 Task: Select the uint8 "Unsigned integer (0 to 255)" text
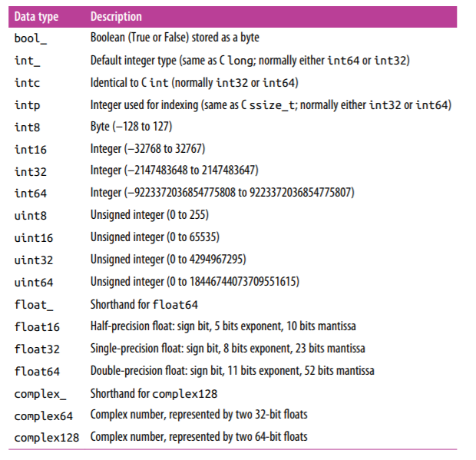point(150,214)
